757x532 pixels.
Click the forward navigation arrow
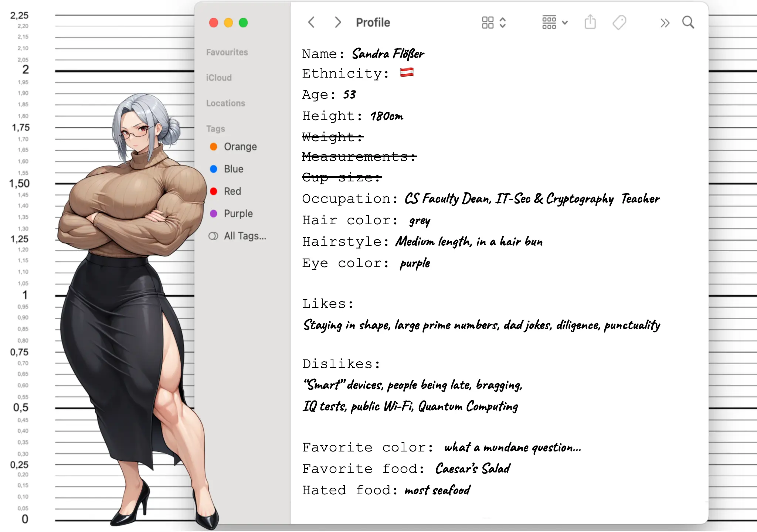coord(337,23)
